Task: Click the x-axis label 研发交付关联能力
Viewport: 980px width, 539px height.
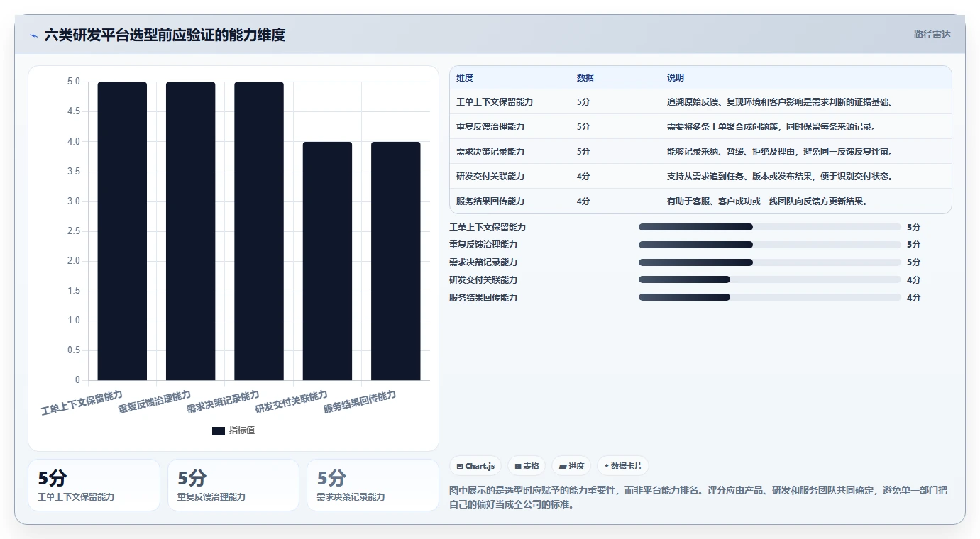Action: pyautogui.click(x=292, y=401)
